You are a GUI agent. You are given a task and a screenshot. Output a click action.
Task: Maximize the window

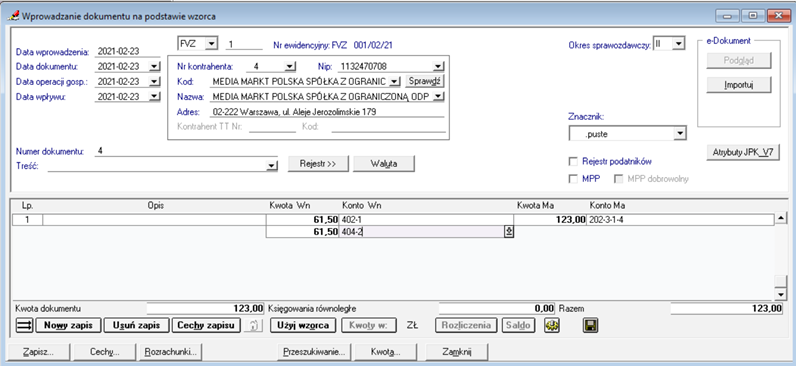click(753, 16)
